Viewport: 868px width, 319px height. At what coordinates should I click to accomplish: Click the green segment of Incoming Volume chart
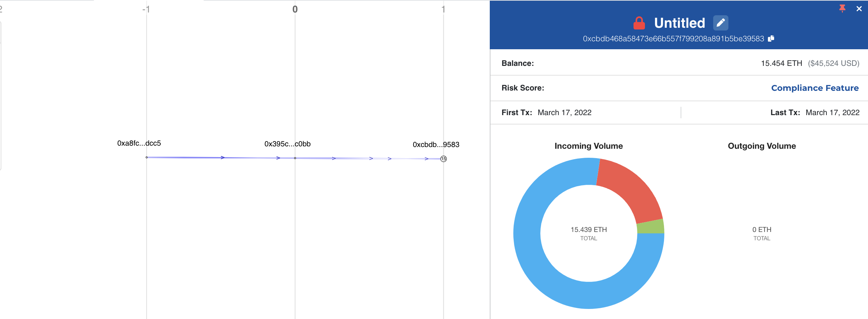click(650, 226)
